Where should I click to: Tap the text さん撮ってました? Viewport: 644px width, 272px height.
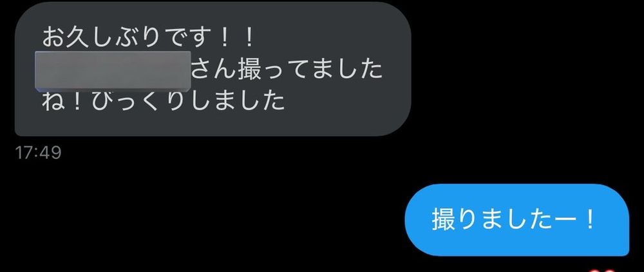pyautogui.click(x=287, y=70)
